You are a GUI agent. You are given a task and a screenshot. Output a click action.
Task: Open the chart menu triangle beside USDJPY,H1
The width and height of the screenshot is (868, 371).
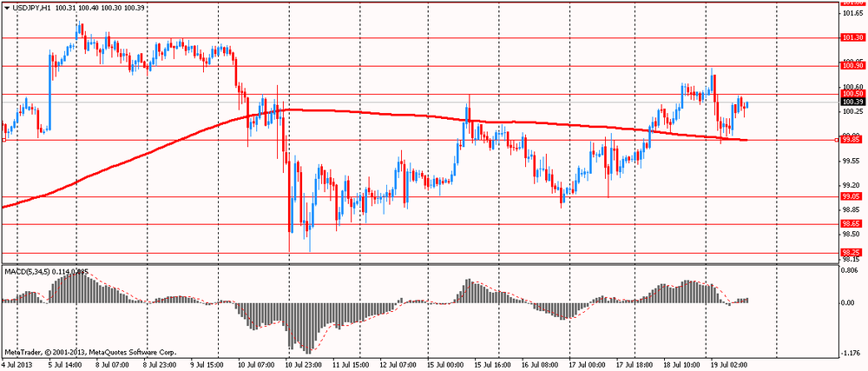6,9
